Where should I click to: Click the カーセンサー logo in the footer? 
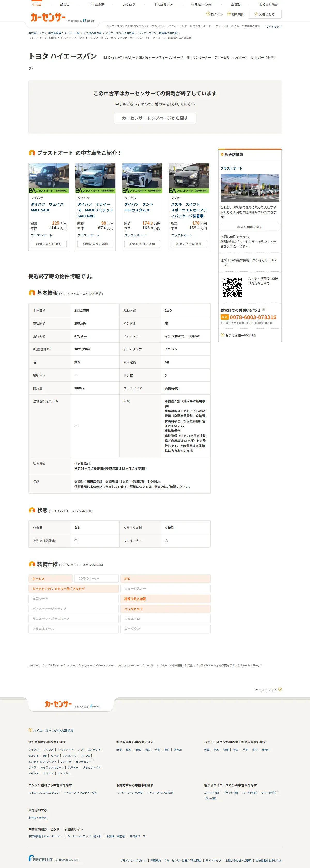tap(58, 704)
